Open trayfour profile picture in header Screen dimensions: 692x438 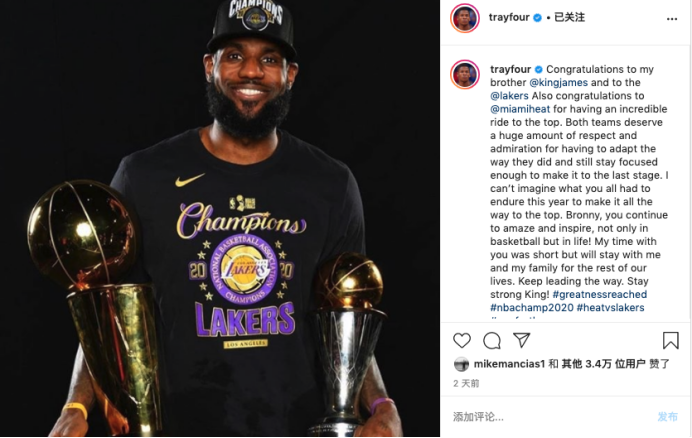[x=465, y=18]
